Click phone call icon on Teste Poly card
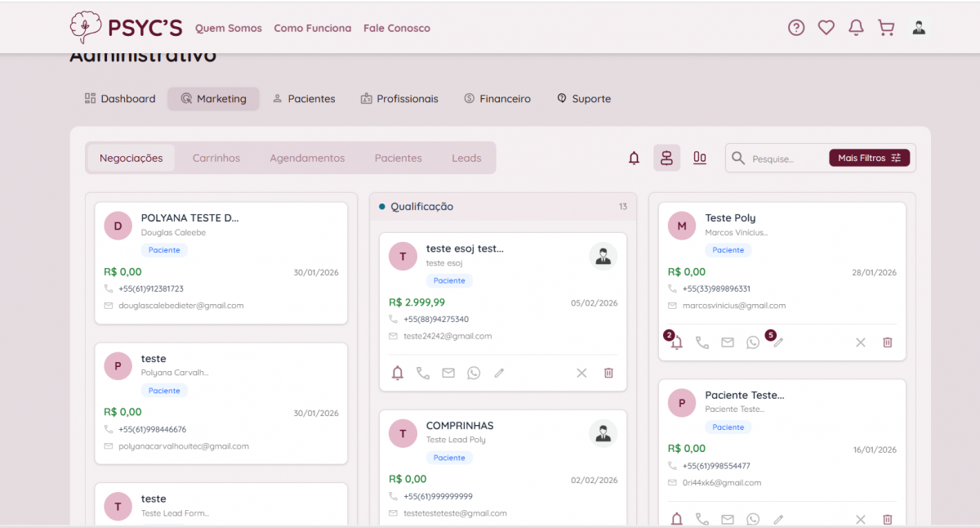This screenshot has width=980, height=528. click(702, 342)
